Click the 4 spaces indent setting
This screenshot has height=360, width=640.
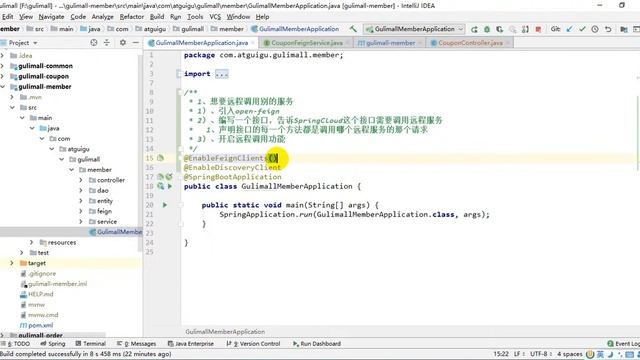pyautogui.click(x=570, y=354)
